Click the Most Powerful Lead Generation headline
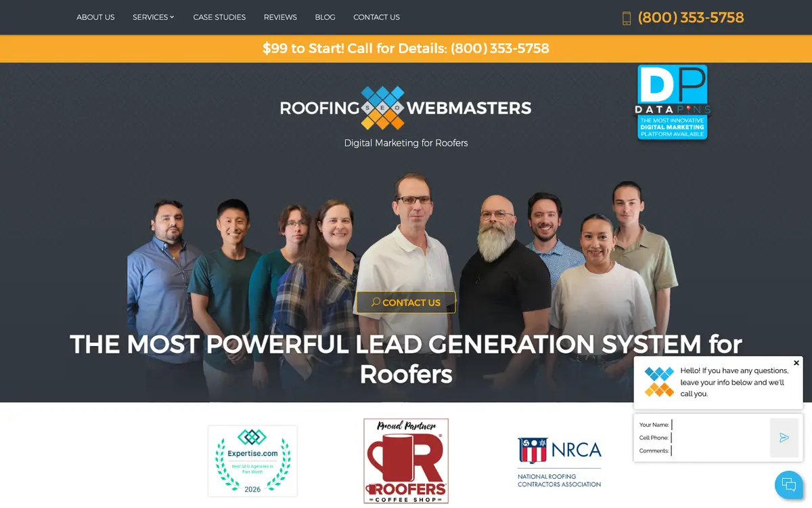 (x=406, y=359)
